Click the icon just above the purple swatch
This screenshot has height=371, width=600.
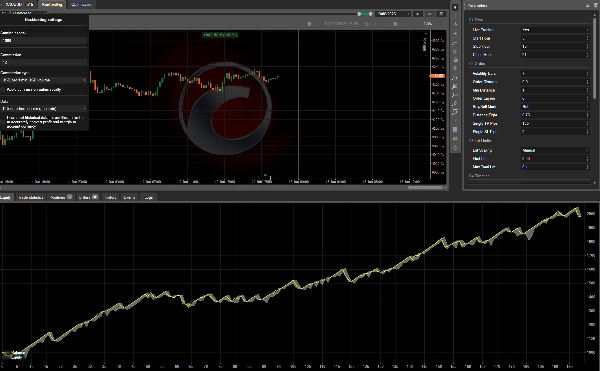pyautogui.click(x=455, y=121)
